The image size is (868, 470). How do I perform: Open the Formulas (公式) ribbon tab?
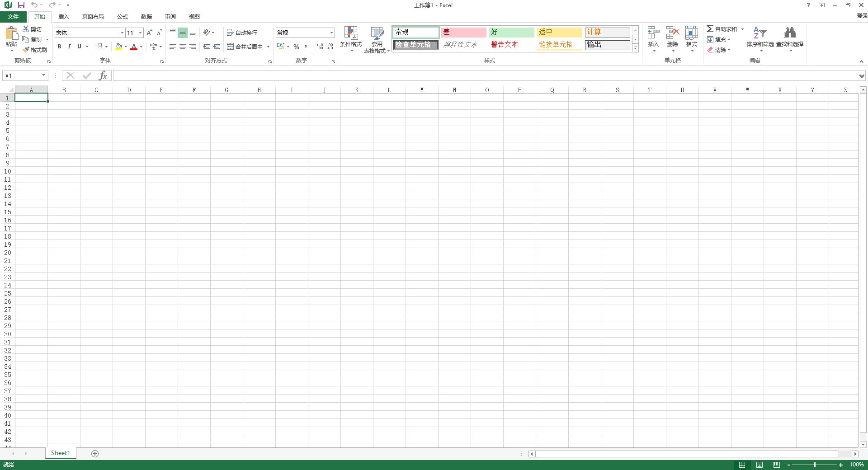click(x=123, y=16)
